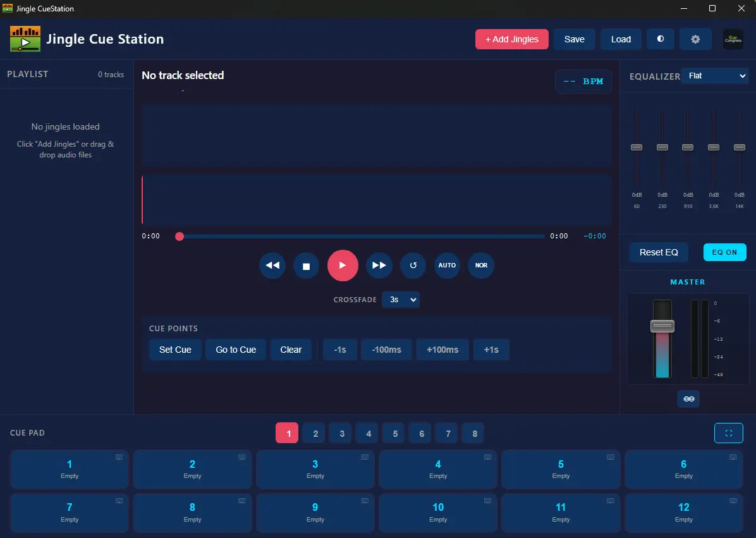Viewport: 756px width, 538px height.
Task: Click keyboard shortcut icon on pad 10
Action: click(x=488, y=501)
